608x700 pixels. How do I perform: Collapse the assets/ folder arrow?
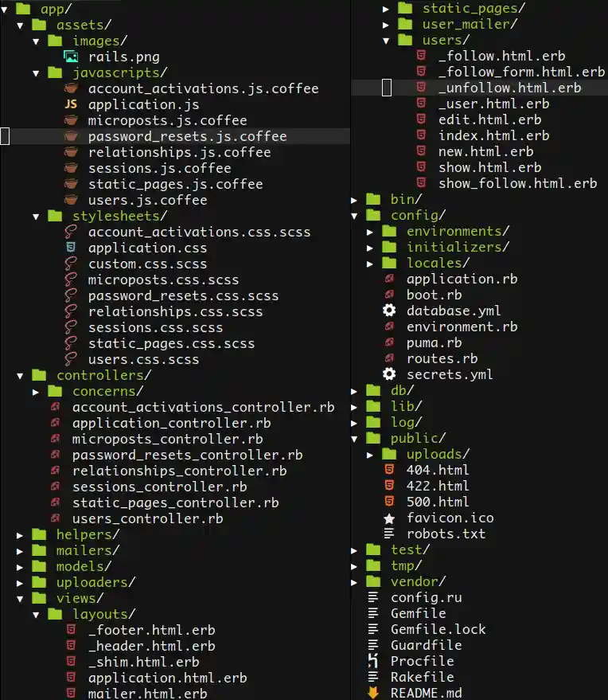[20, 25]
